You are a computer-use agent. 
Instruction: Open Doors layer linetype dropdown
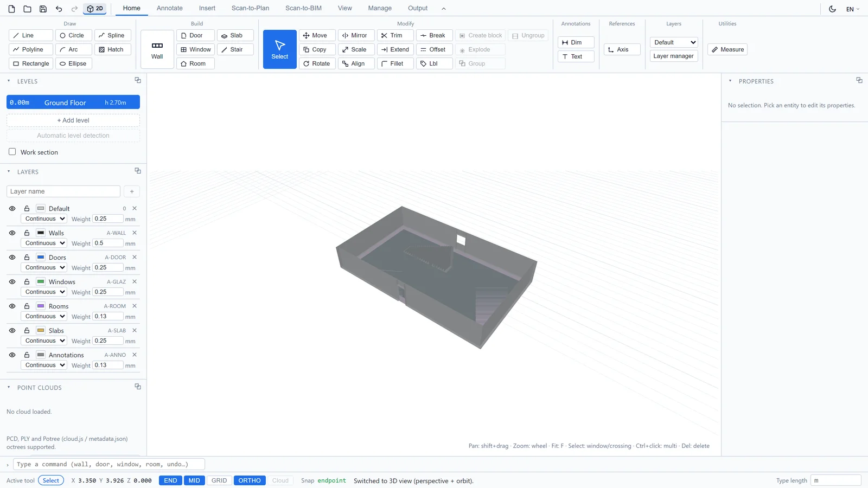(43, 267)
